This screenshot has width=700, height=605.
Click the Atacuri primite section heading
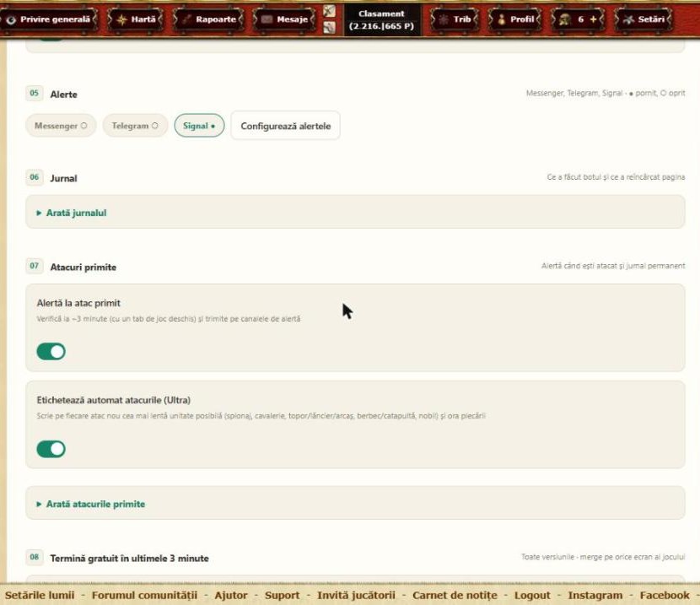[83, 267]
